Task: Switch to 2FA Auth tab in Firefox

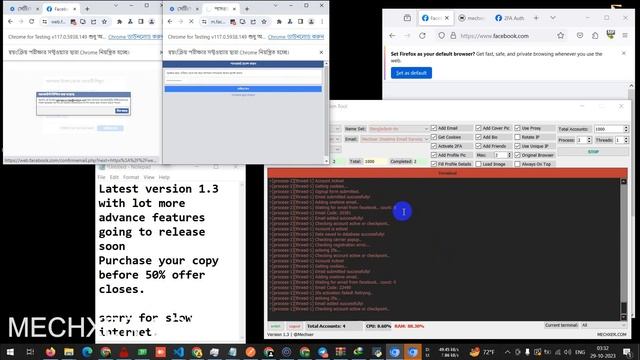Action: (x=509, y=18)
